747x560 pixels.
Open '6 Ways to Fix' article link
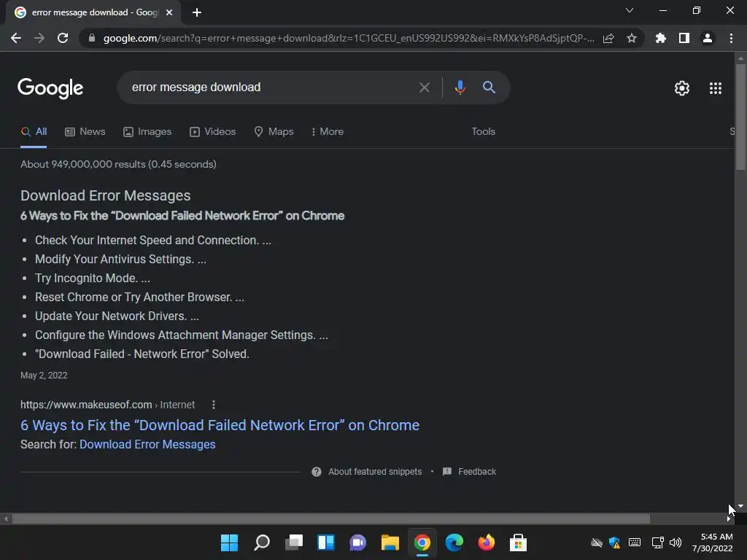tap(220, 425)
